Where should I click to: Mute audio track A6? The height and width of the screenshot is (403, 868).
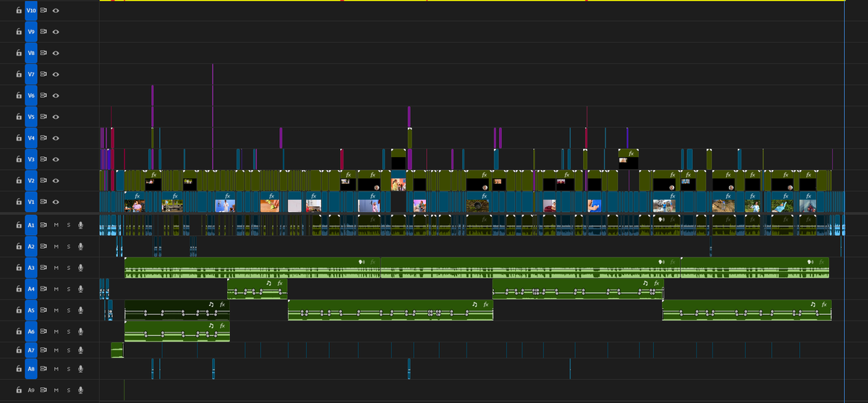(56, 331)
